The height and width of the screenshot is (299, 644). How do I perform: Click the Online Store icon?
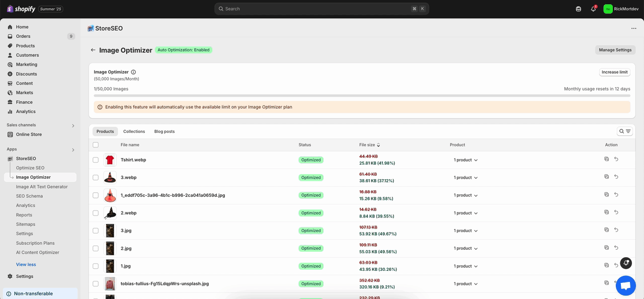pos(10,134)
